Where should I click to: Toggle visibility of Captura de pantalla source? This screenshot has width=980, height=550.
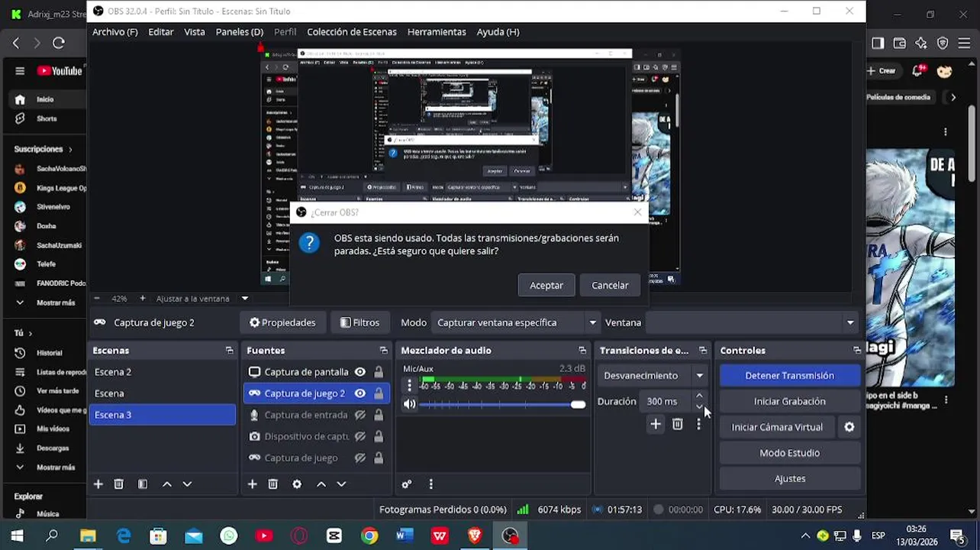click(x=359, y=372)
